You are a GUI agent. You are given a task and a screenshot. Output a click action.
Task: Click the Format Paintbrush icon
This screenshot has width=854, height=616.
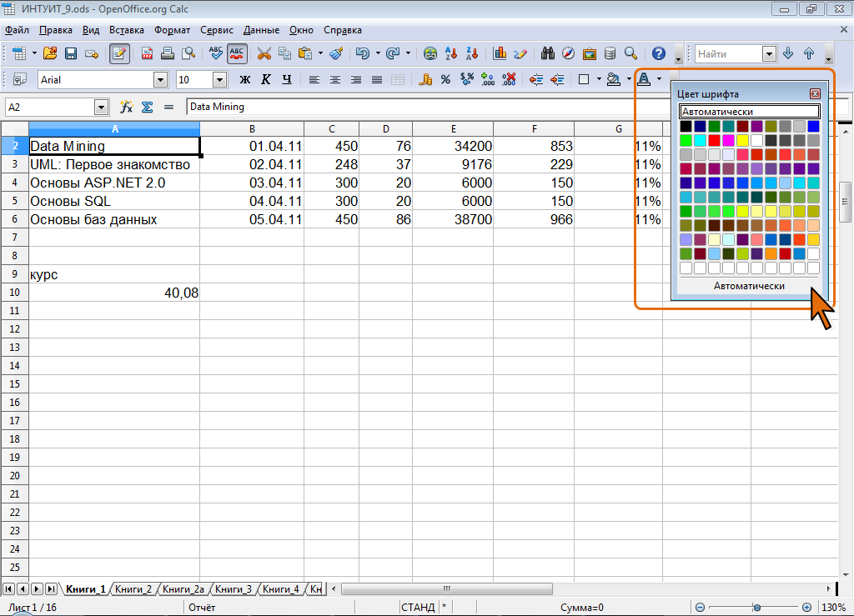337,53
